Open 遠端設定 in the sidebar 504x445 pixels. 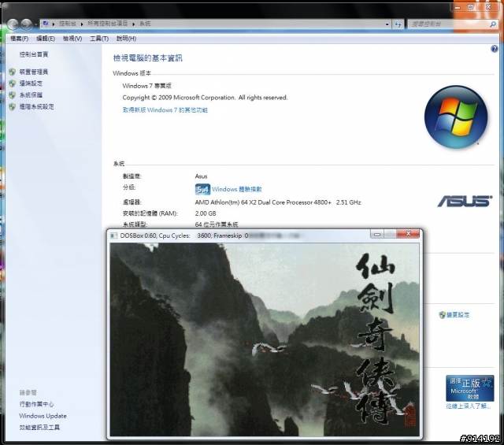click(31, 83)
